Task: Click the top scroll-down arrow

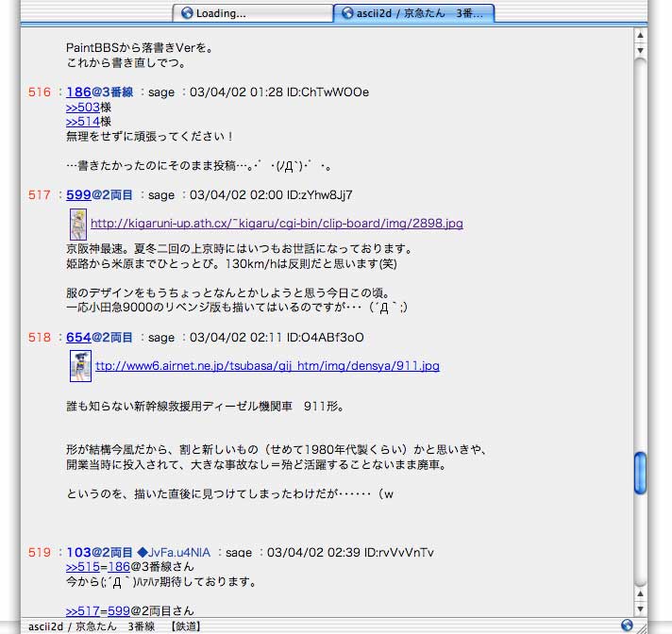Action: tap(640, 50)
